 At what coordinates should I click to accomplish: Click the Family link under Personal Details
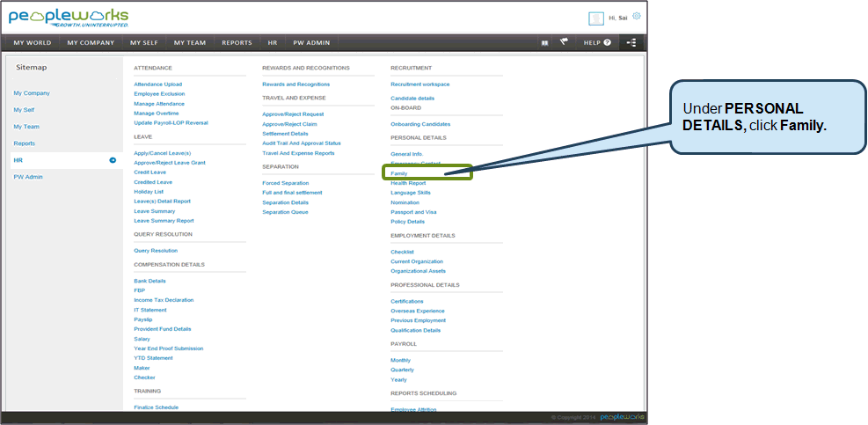(398, 173)
